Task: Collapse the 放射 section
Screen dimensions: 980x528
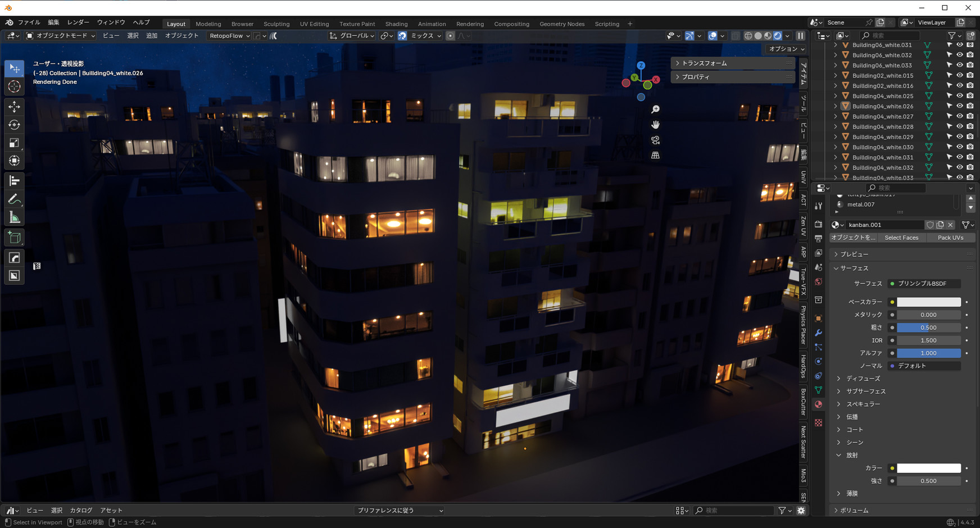Action: 851,456
